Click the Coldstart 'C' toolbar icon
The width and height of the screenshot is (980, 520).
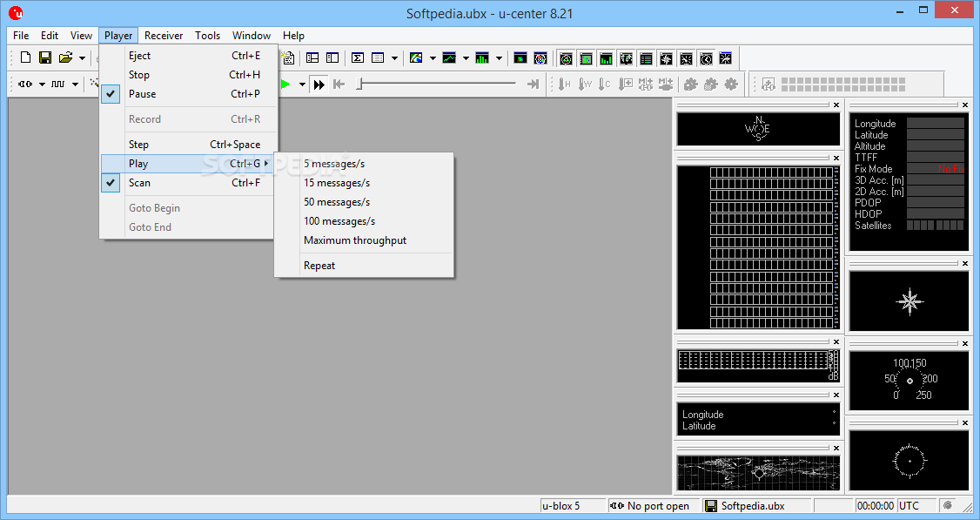[604, 84]
